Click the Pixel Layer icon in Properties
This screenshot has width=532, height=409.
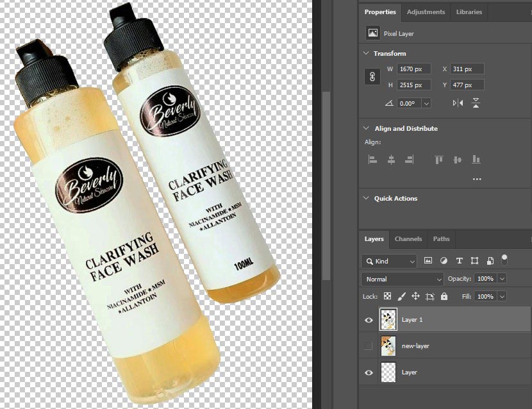[372, 33]
